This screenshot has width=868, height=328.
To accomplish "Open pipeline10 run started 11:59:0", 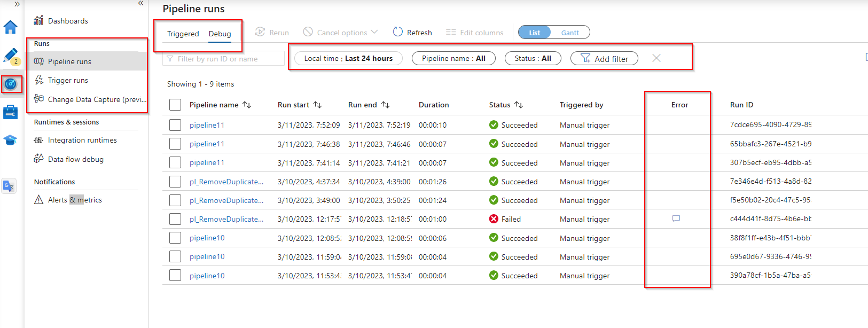I will coord(207,256).
